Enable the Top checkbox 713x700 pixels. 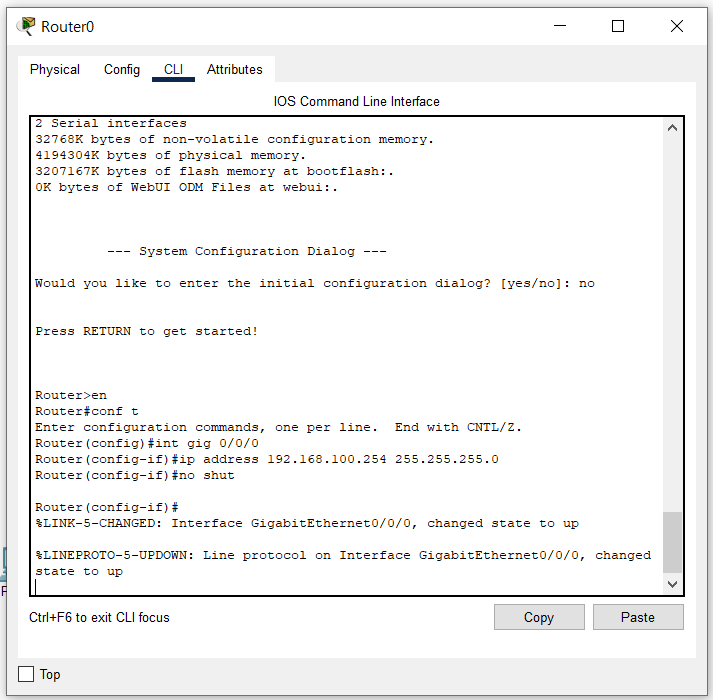point(26,674)
